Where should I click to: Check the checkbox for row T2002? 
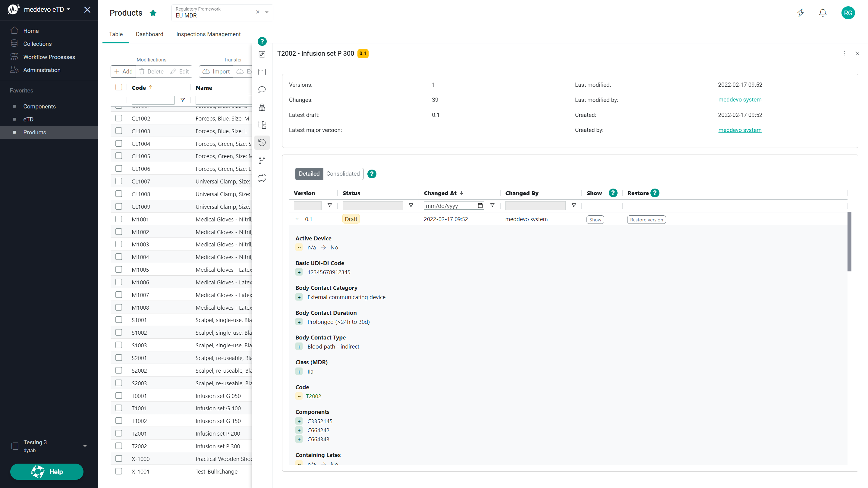point(119,446)
